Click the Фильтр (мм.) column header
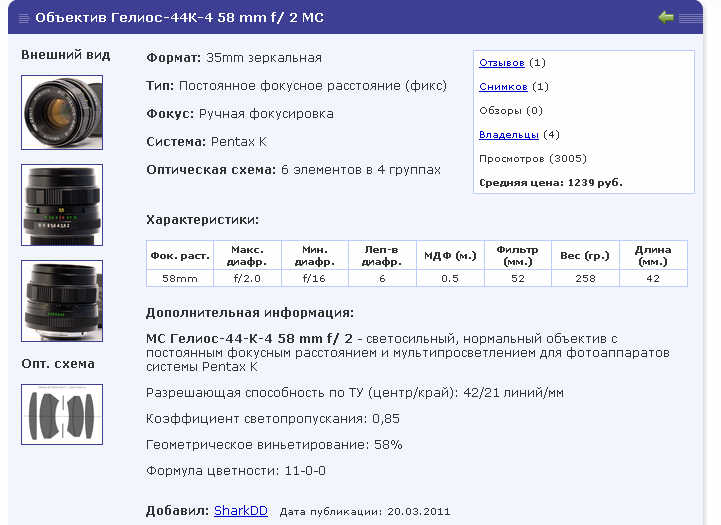The height and width of the screenshot is (525, 721). 517,255
